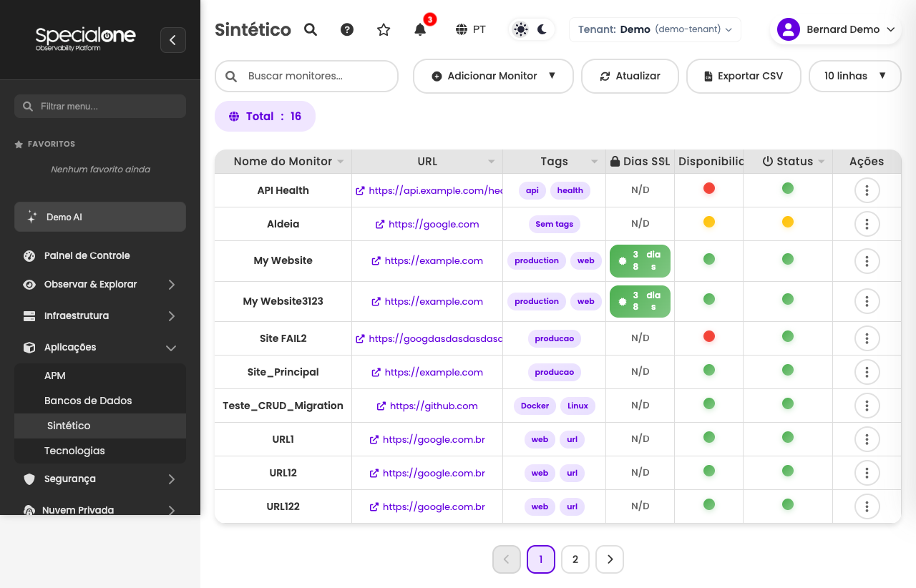This screenshot has width=916, height=588.
Task: Open actions menu for My Website row
Action: pos(867,261)
